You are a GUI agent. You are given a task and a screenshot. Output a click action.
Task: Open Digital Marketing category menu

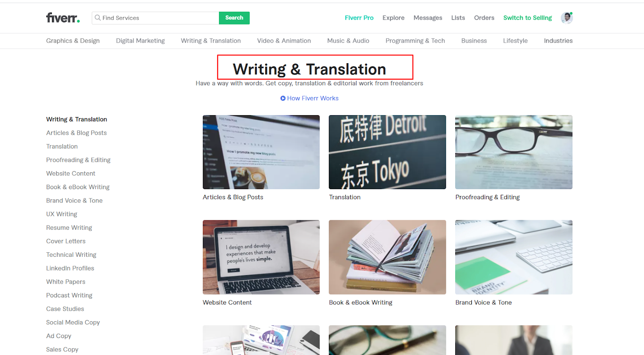[x=140, y=41]
